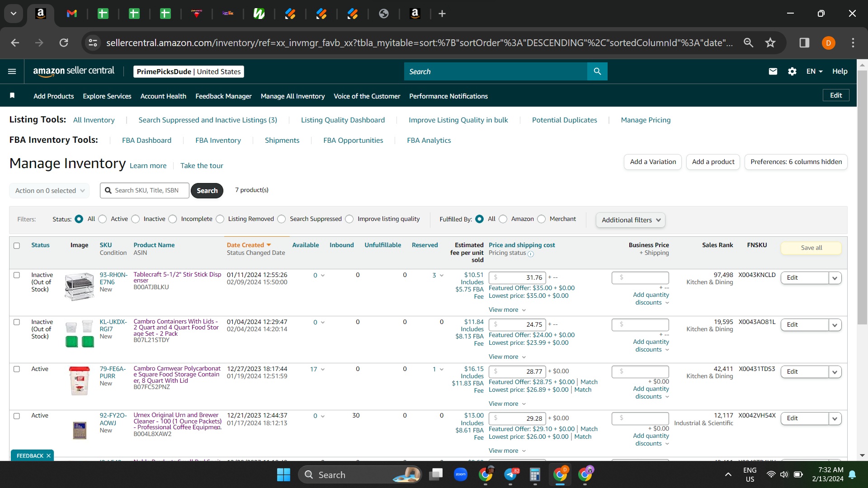Open the browser zoom magnifier icon
868x488 pixels.
pos(749,42)
